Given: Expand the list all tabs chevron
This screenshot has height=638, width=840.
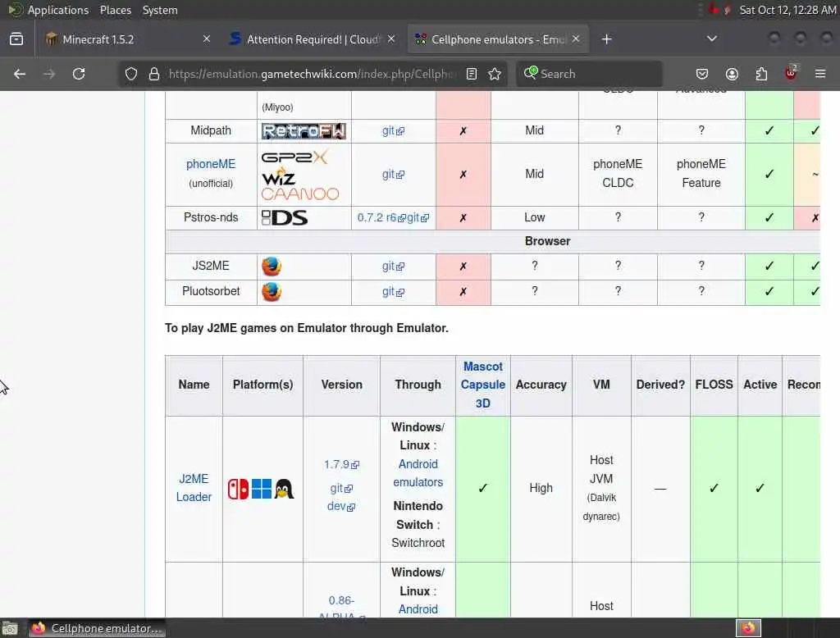Looking at the screenshot, I should pyautogui.click(x=712, y=39).
